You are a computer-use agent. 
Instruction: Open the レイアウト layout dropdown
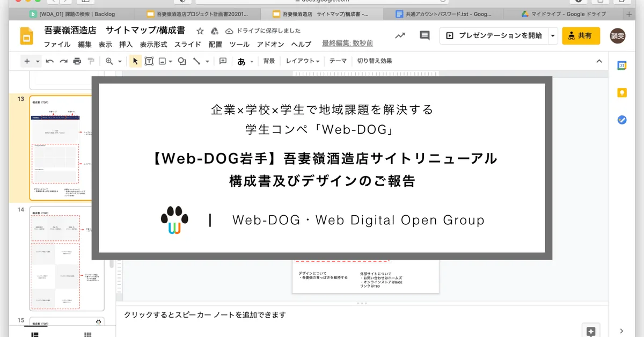click(303, 61)
